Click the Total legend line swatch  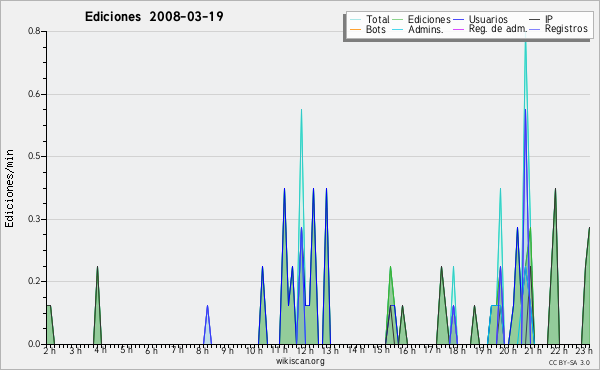(x=355, y=20)
